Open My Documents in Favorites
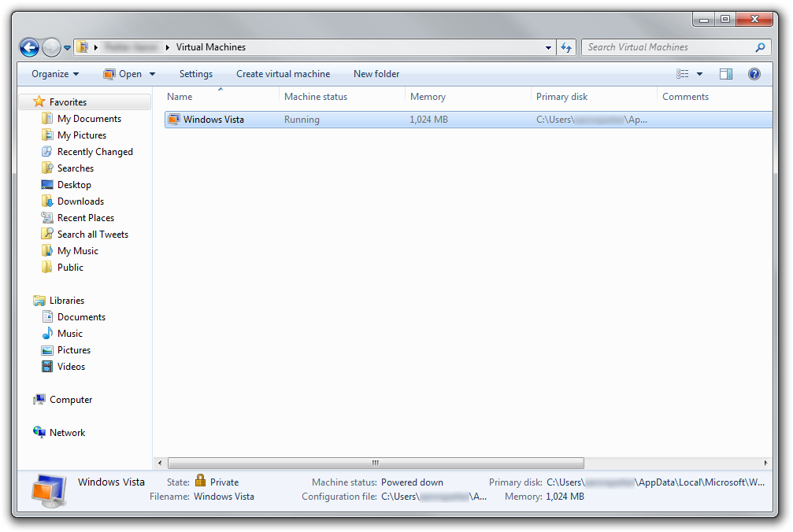793x532 pixels. tap(89, 119)
